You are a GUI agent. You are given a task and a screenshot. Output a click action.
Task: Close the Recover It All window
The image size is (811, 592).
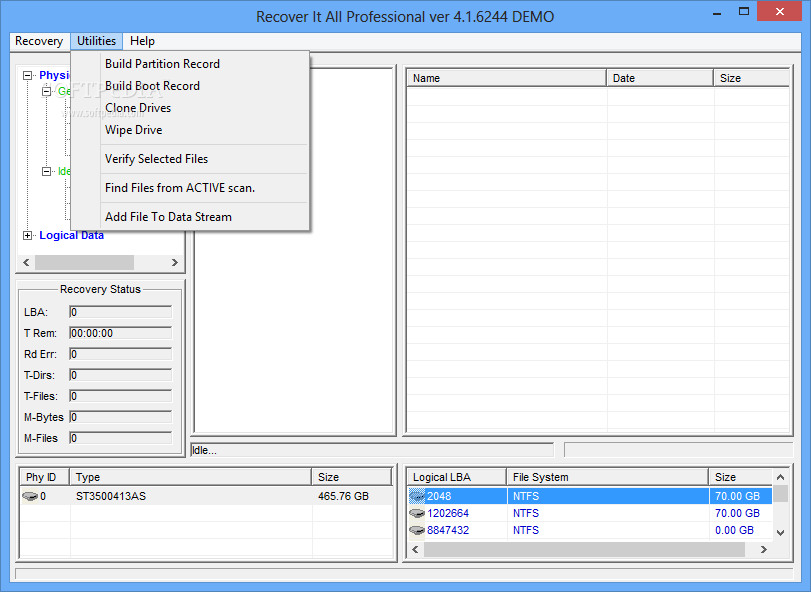point(780,11)
